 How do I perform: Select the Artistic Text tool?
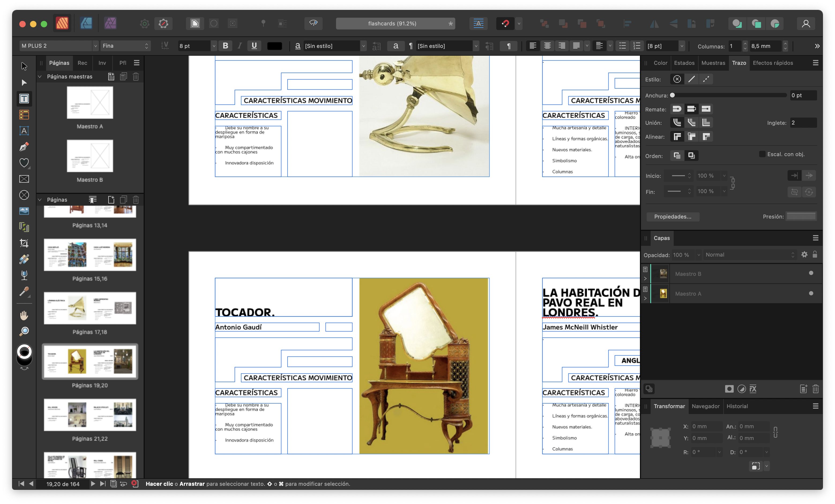pos(24,131)
